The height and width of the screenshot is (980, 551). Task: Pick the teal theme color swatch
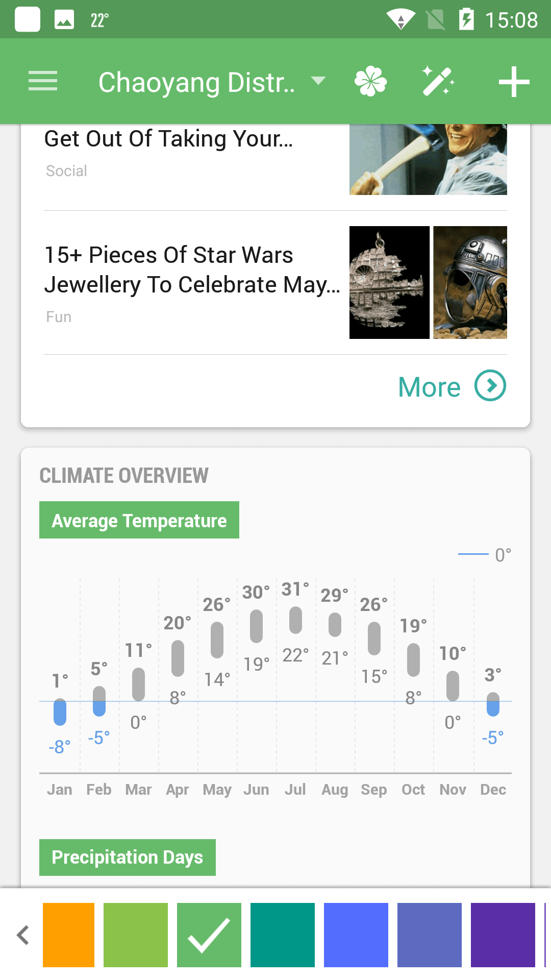click(283, 935)
